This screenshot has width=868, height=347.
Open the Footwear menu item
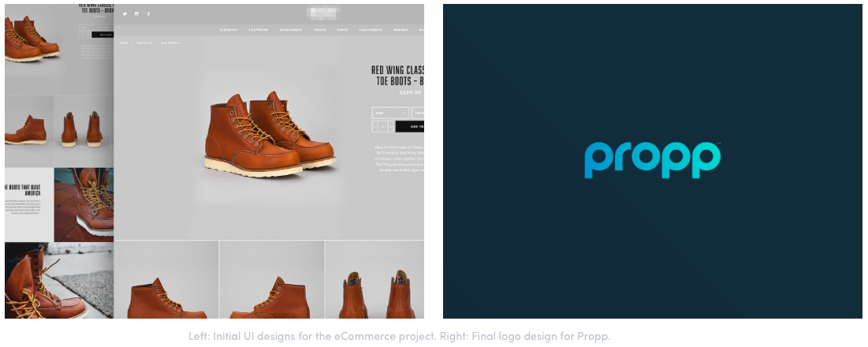tap(258, 30)
